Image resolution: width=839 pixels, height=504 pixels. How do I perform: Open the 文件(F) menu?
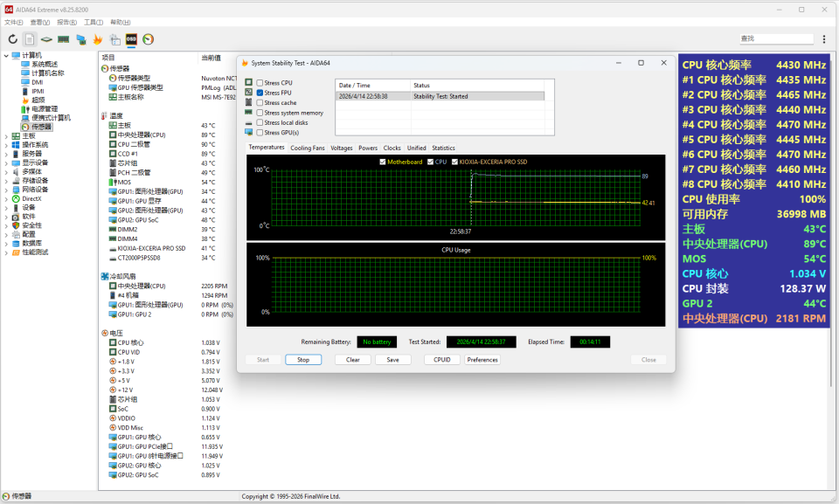13,22
